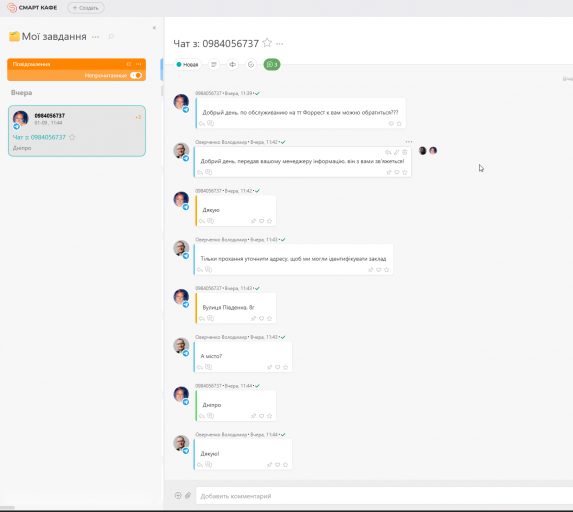
Task: Click the Дніпро label on the chat card
Action: coord(22,148)
